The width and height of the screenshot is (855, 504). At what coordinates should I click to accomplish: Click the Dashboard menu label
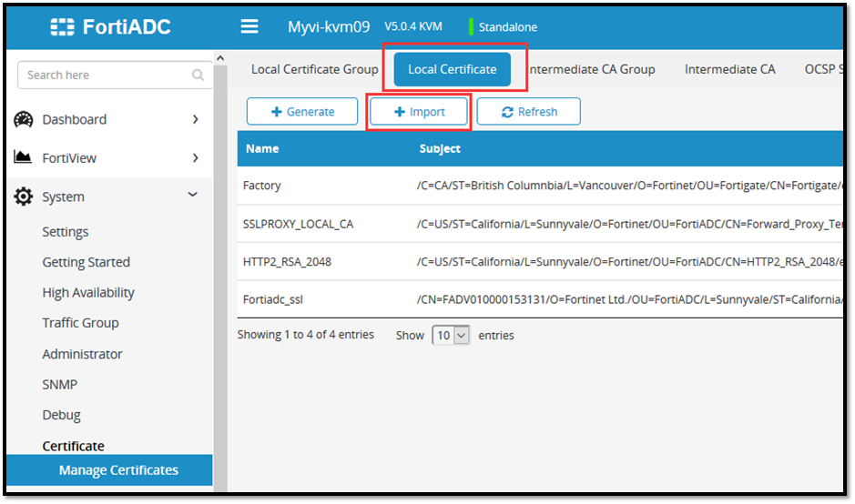(x=74, y=119)
